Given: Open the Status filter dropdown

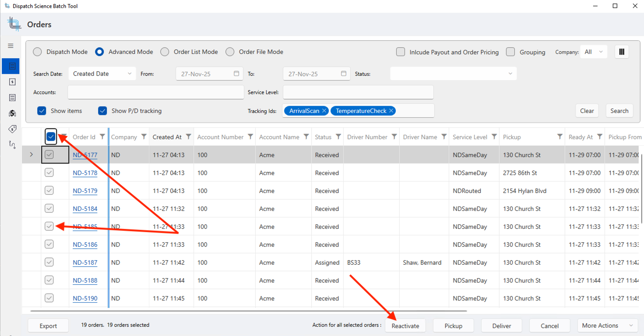Looking at the screenshot, I should click(x=453, y=73).
